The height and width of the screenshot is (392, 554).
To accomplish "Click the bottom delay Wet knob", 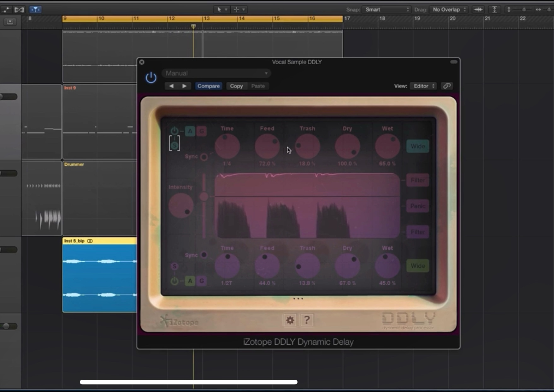I will pyautogui.click(x=387, y=266).
